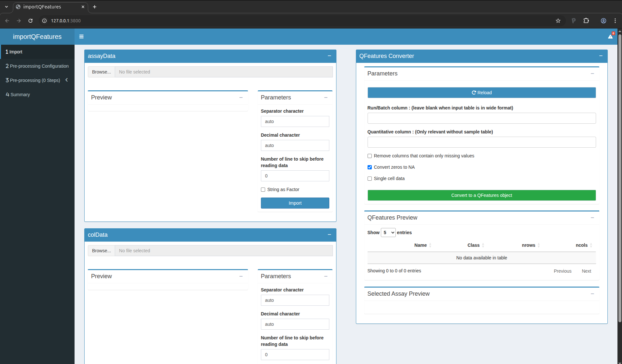Image resolution: width=622 pixels, height=364 pixels.
Task: Collapse the QFeatures Converter Parameters panel
Action: coord(593,74)
